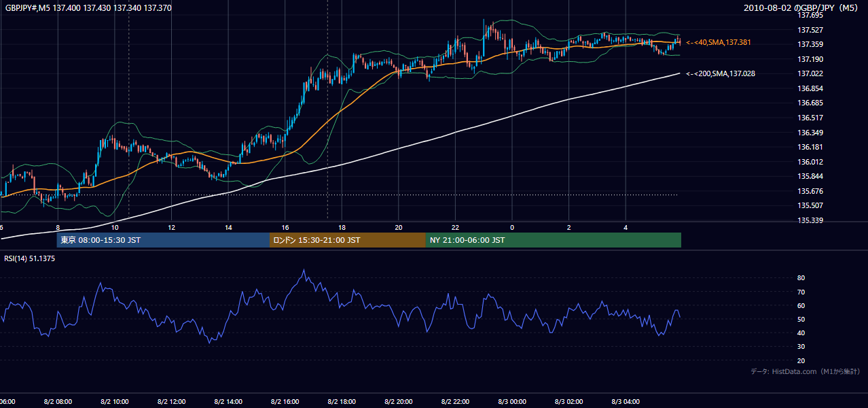Screen dimensions: 868x408
Task: Click hour tick 18 under the price chart
Action: click(342, 227)
